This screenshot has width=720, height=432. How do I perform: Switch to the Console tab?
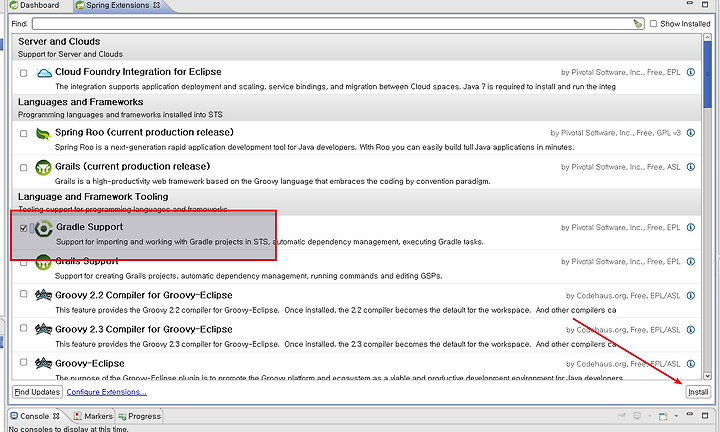[x=35, y=416]
